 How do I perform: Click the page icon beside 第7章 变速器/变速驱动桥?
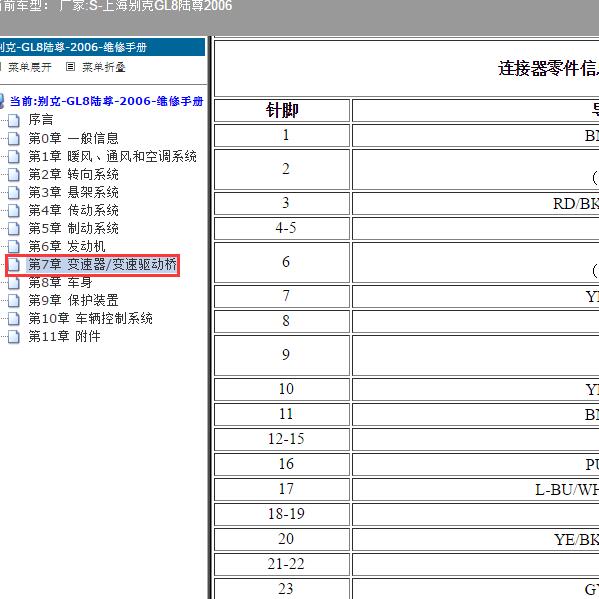point(14,265)
